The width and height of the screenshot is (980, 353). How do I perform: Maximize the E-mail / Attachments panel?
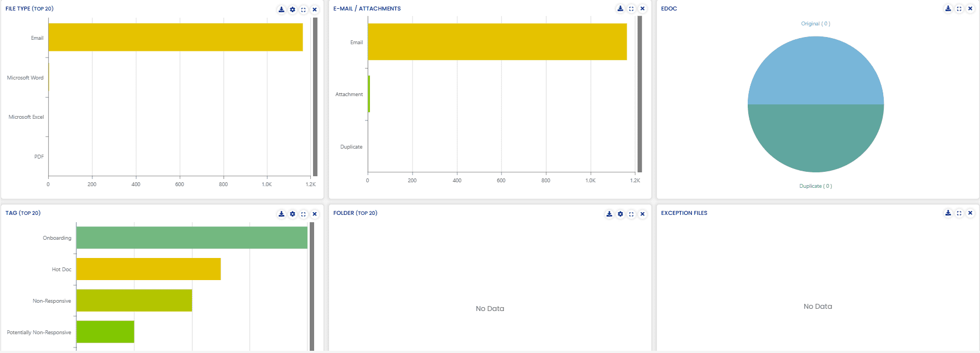(632, 8)
